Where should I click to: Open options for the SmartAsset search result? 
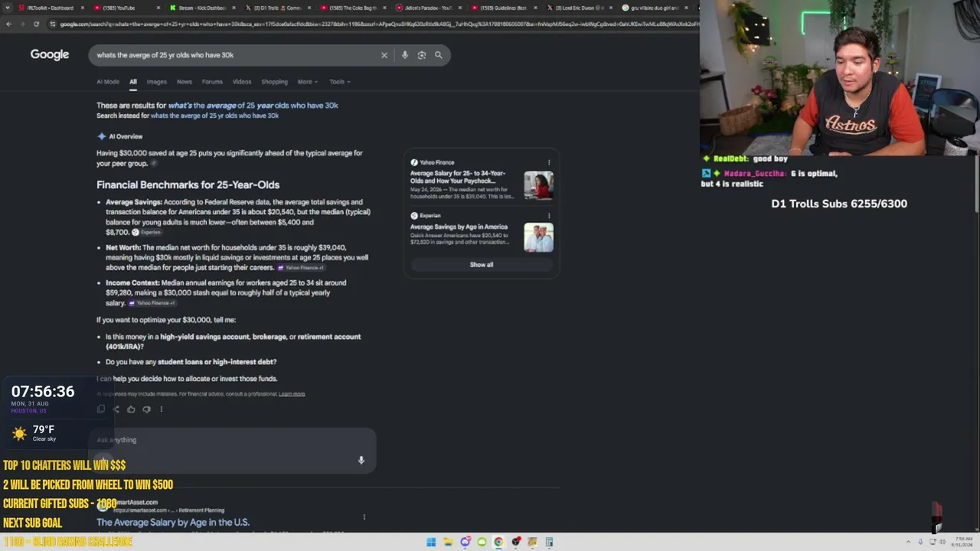[x=364, y=517]
